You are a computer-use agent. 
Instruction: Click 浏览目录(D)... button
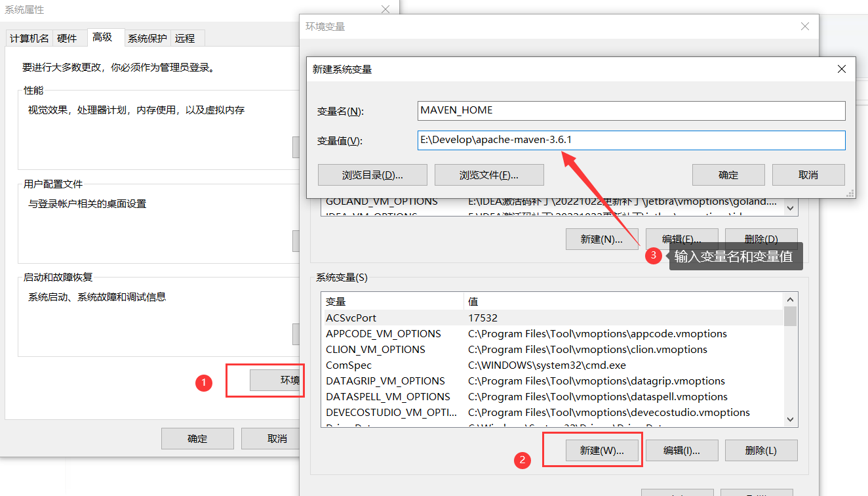(372, 175)
